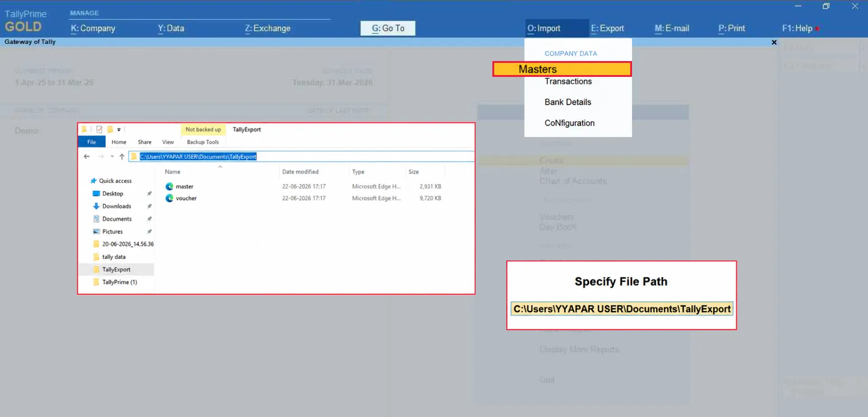Open F1: Help
Screen dimensions: 868x417
tap(797, 28)
